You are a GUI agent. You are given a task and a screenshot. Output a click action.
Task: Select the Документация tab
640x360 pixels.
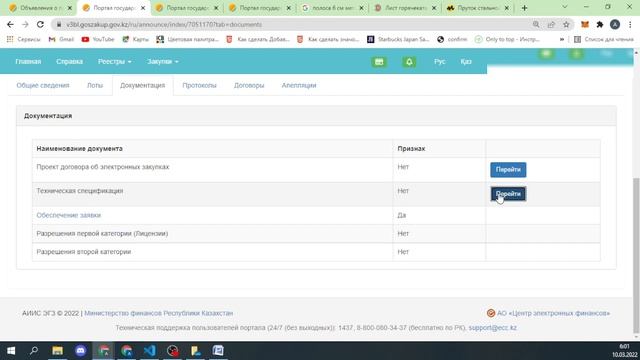[x=142, y=85]
